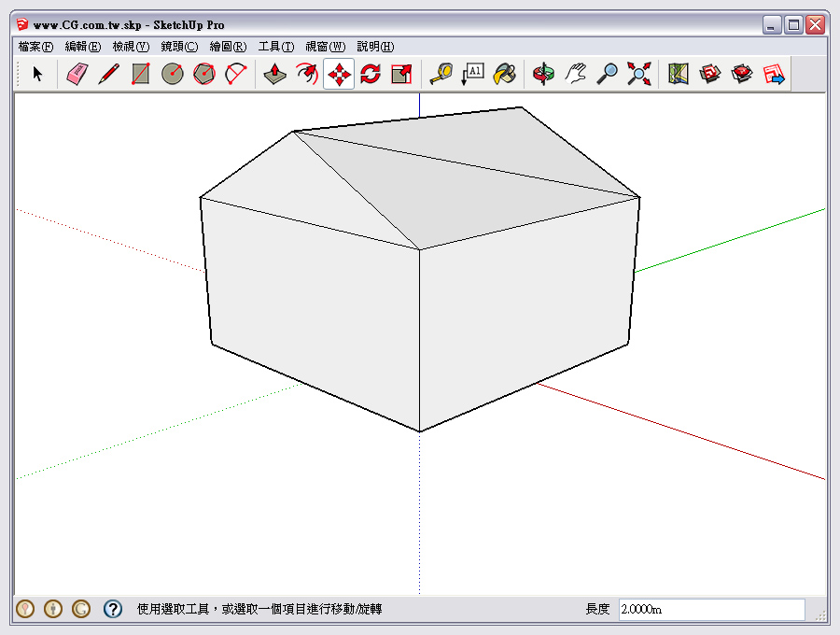Screen dimensions: 840x635
Task: Click the geo-location status icon
Action: click(25, 609)
